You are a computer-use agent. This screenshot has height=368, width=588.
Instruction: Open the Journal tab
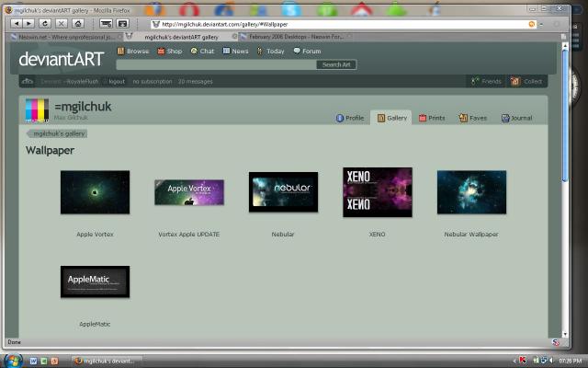pos(516,118)
